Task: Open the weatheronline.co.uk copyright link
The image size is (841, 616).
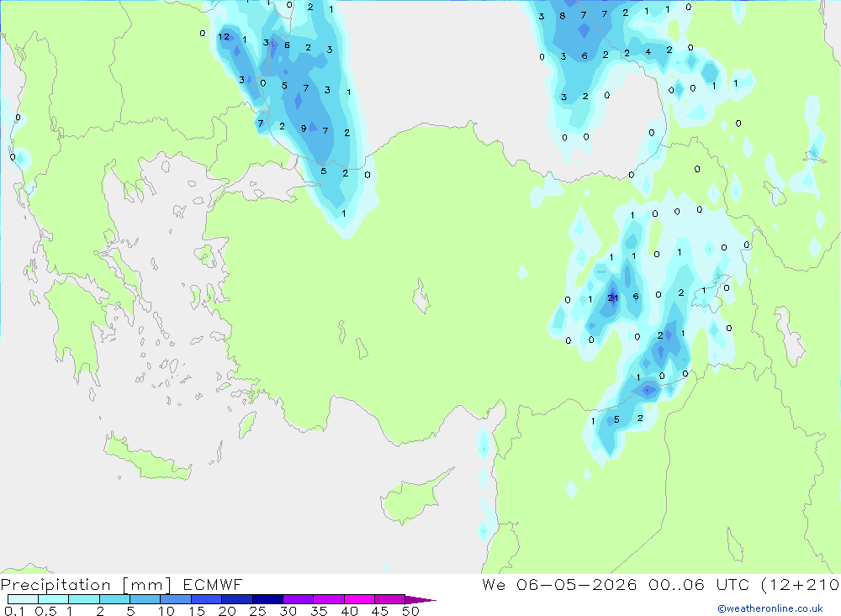Action: tap(770, 608)
